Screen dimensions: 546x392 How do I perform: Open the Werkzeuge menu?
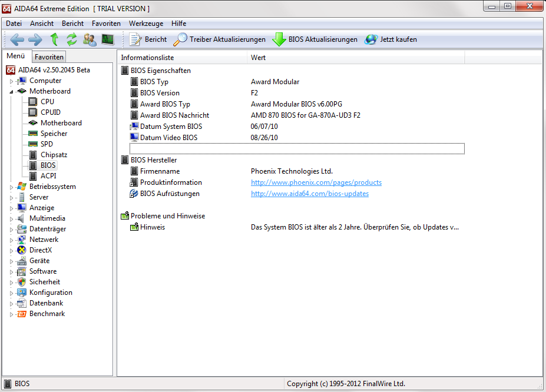(x=146, y=24)
